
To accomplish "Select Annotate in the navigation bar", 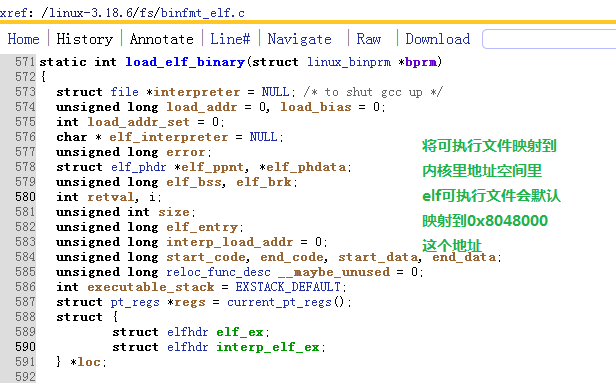I will 161,39.
